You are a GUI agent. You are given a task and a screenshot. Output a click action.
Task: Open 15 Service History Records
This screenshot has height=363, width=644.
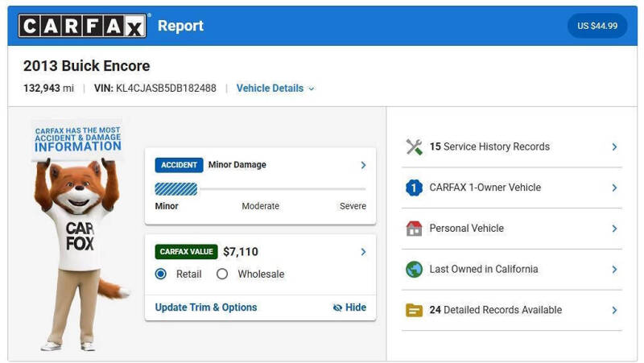[x=511, y=146]
